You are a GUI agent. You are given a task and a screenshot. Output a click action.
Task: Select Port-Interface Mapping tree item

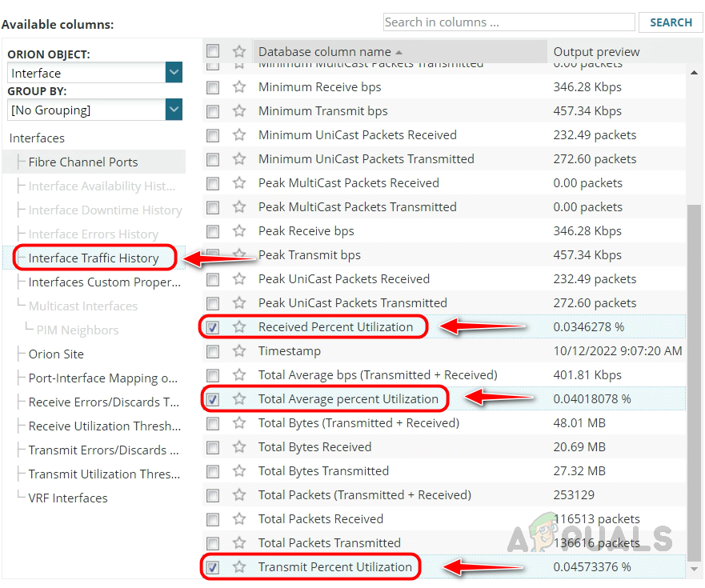pyautogui.click(x=103, y=378)
